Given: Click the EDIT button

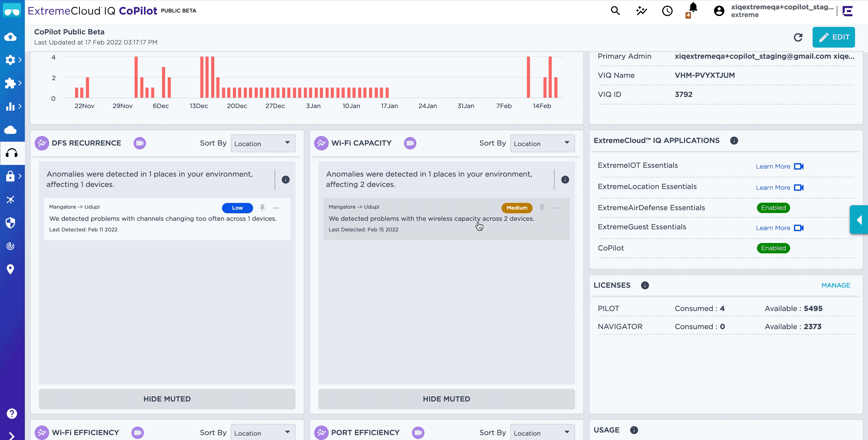Looking at the screenshot, I should tap(834, 37).
